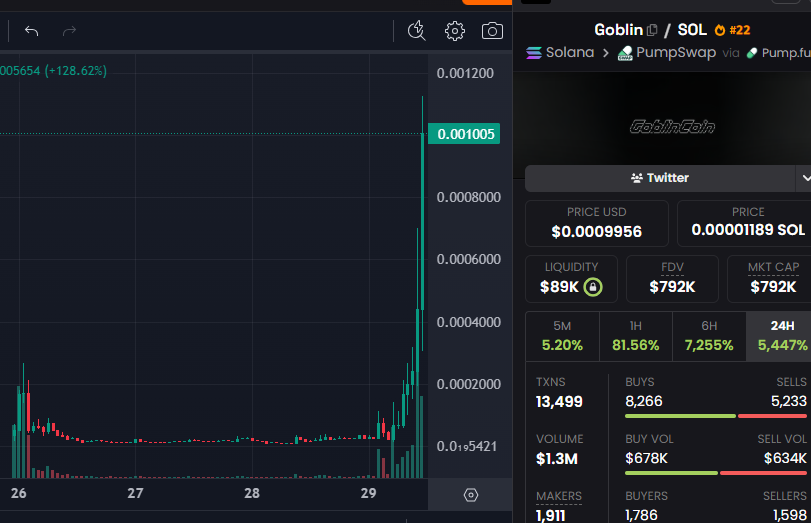The height and width of the screenshot is (523, 811).
Task: Click the flame trending rank #22 badge
Action: 732,30
